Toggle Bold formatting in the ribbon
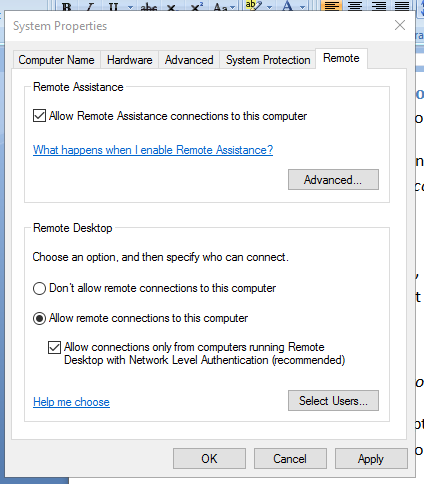Image resolution: width=424 pixels, height=484 pixels. [67, 6]
